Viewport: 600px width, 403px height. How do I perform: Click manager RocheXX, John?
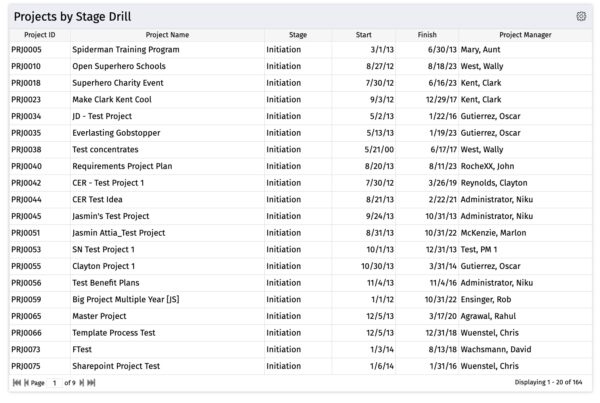[x=488, y=166]
